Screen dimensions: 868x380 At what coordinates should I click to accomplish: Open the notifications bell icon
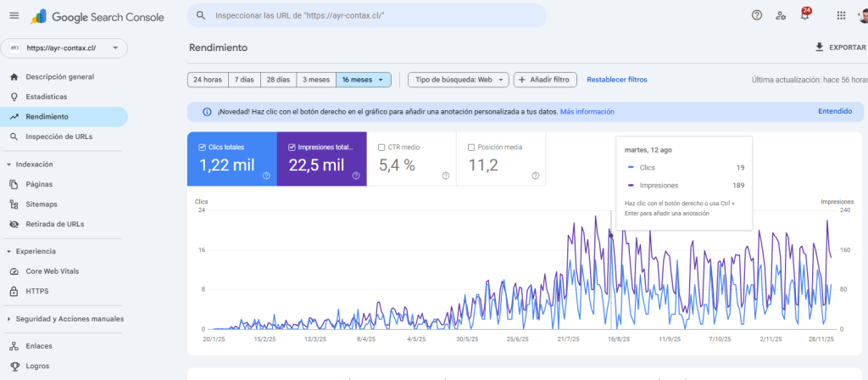click(x=804, y=15)
